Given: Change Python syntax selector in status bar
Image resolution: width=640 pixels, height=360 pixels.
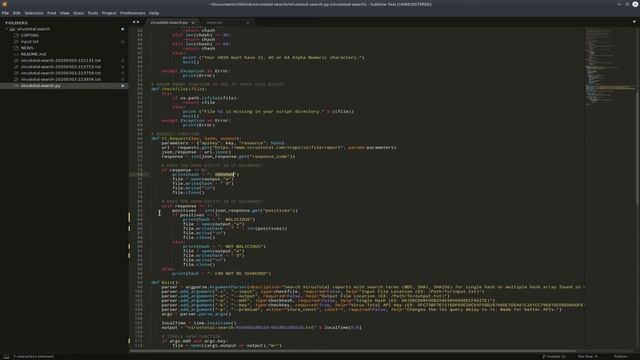Looking at the screenshot, I should (620, 356).
